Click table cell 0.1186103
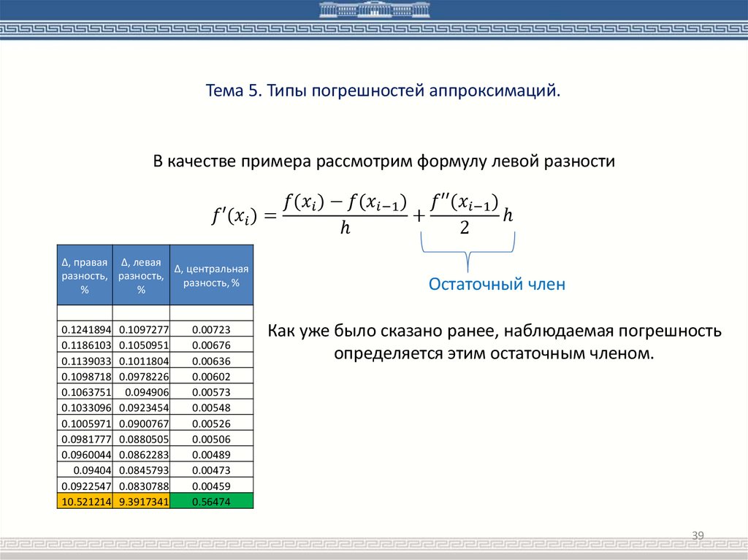 85,345
